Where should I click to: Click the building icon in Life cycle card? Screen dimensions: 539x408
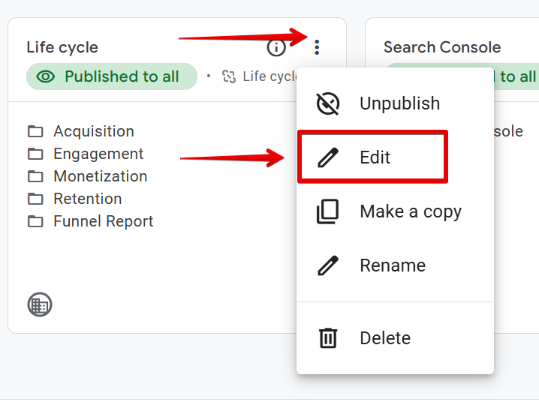click(40, 305)
